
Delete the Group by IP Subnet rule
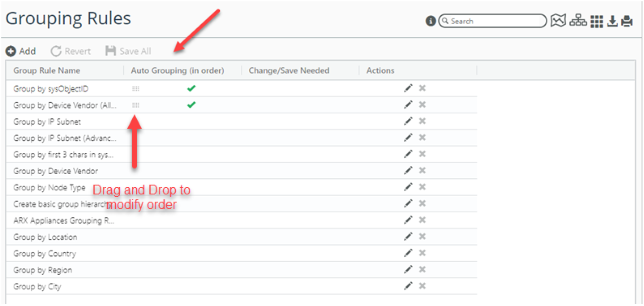[422, 122]
